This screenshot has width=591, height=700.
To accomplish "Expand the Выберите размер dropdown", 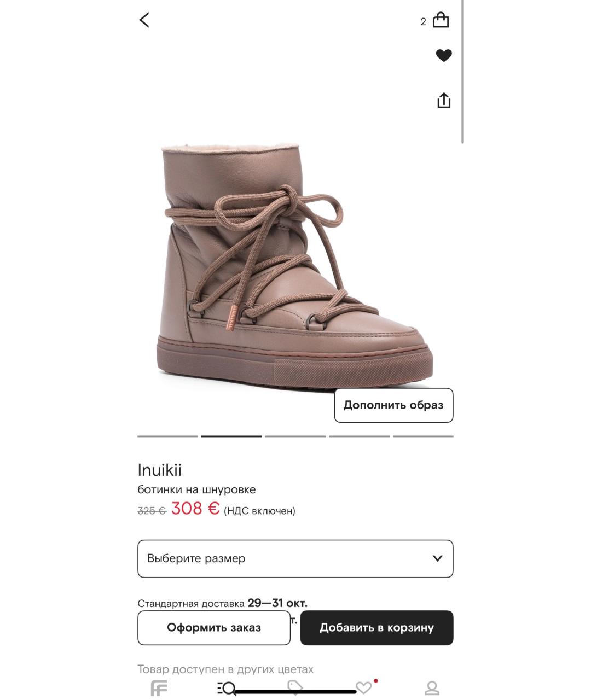I will coord(296,558).
